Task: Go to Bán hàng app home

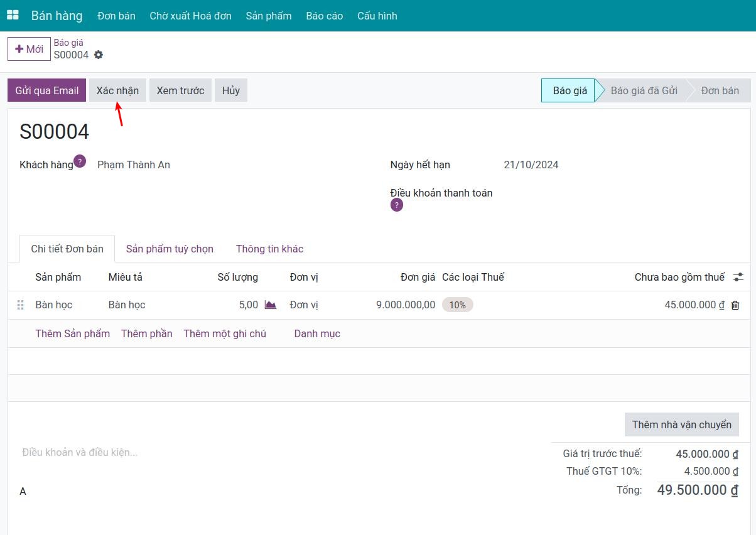Action: tap(57, 16)
